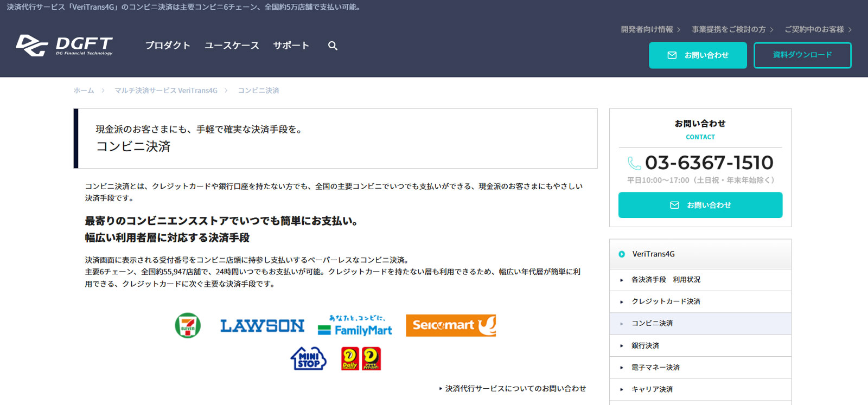Click envelope icon in sidebar お問い合わせ button
The height and width of the screenshot is (405, 868).
674,205
